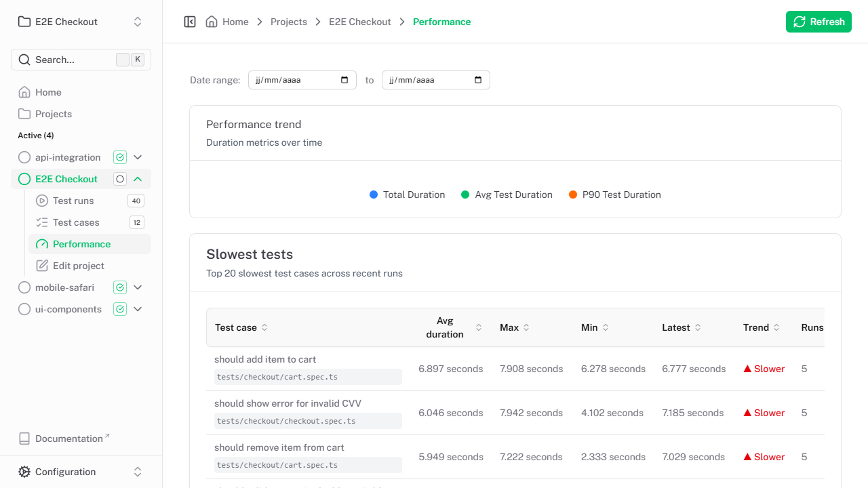Open calendar picker in end date field
This screenshot has height=488, width=868.
[x=478, y=80]
